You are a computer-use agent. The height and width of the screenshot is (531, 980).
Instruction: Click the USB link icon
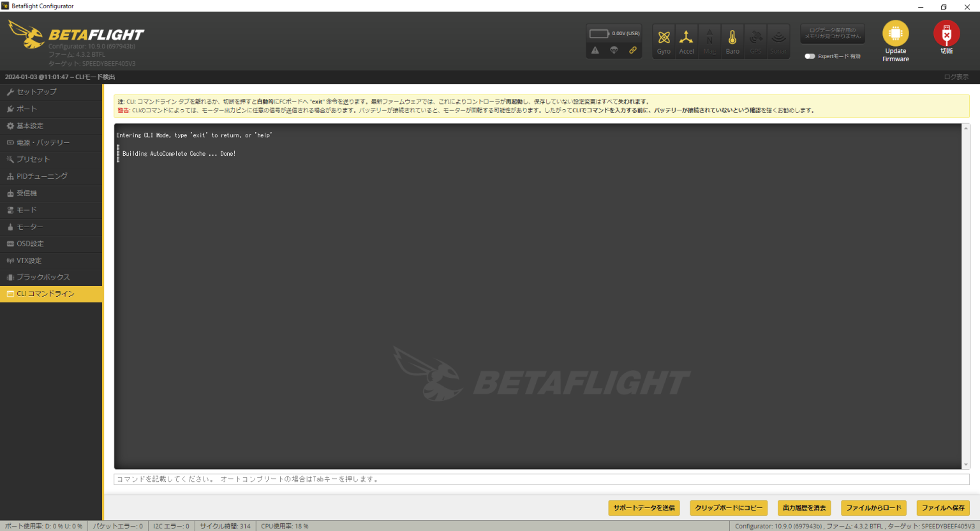[633, 49]
